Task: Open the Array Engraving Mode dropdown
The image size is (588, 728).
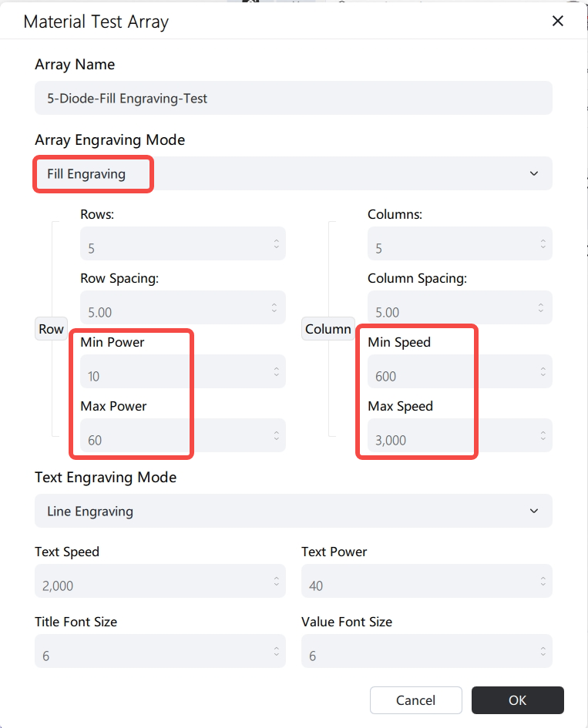Action: (x=294, y=173)
